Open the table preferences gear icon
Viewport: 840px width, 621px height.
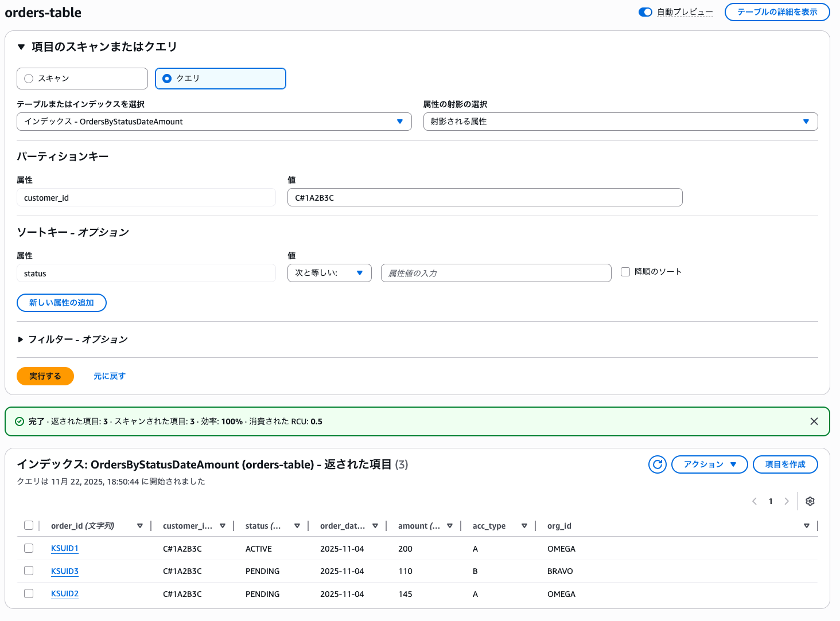pyautogui.click(x=810, y=501)
